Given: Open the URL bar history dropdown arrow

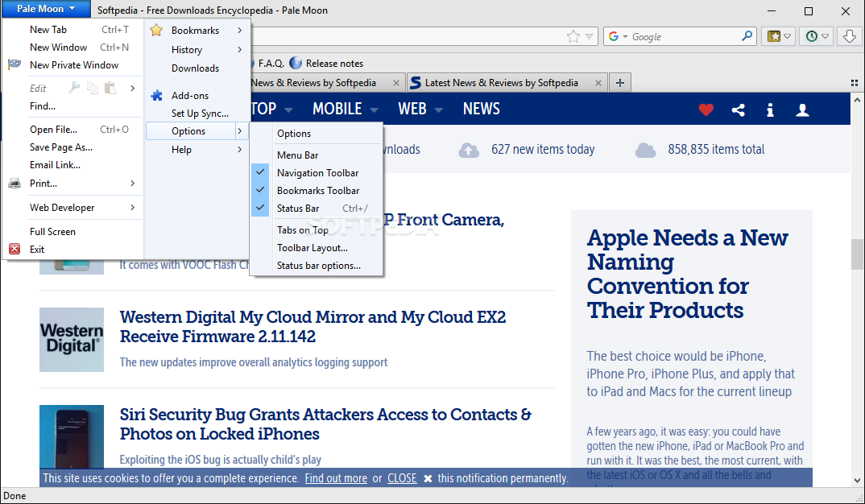Looking at the screenshot, I should coord(590,36).
